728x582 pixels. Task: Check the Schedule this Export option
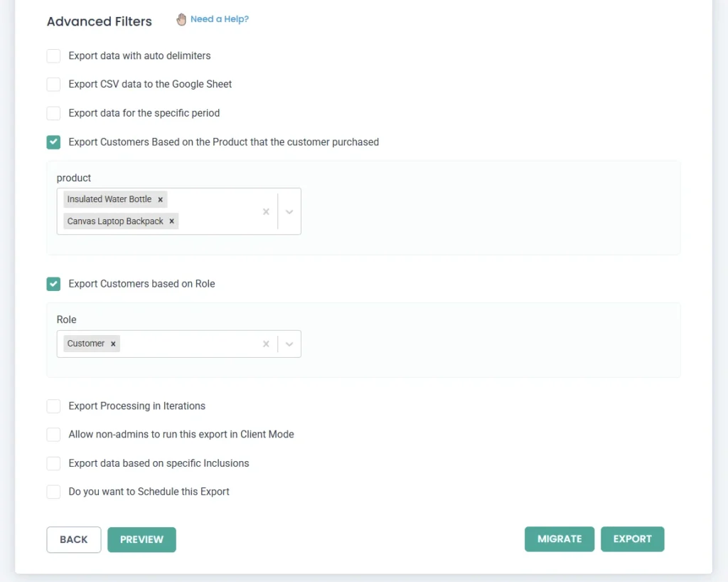coord(53,492)
